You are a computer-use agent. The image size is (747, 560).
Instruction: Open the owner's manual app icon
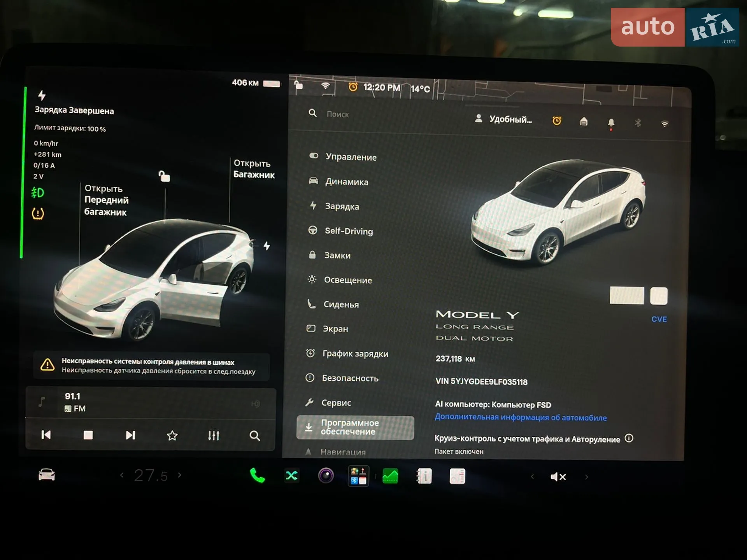pyautogui.click(x=424, y=476)
